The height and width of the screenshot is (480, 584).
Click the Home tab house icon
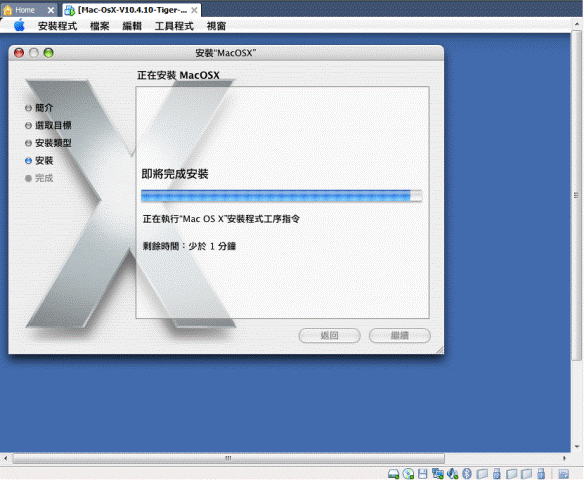click(x=8, y=10)
